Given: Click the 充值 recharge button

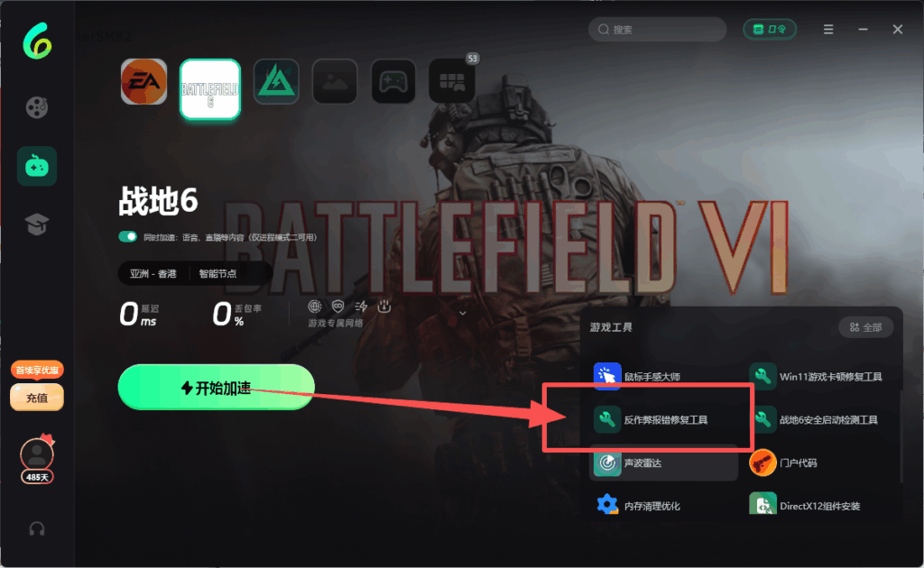Looking at the screenshot, I should pyautogui.click(x=36, y=398).
